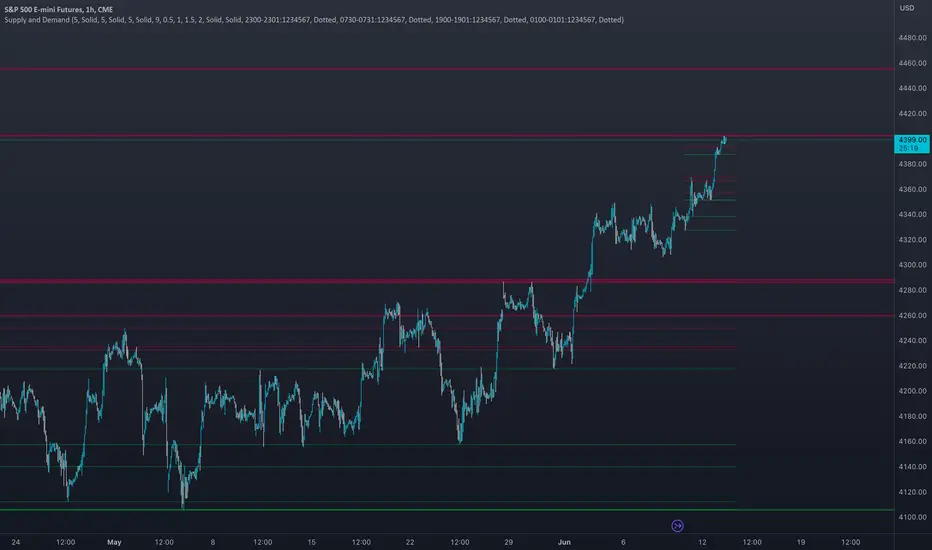Click the 29 date label on time axis
Viewport: 932px width, 550px height.
pyautogui.click(x=508, y=542)
